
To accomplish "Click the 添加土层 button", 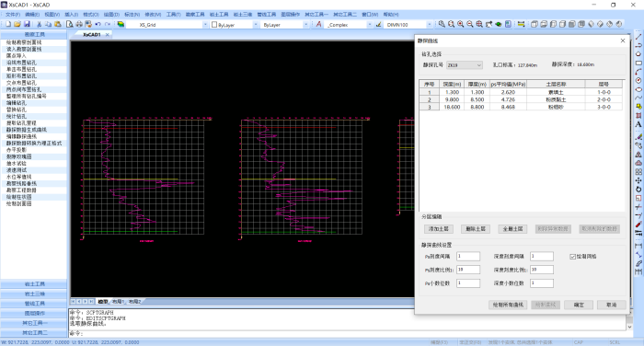I will 439,229.
